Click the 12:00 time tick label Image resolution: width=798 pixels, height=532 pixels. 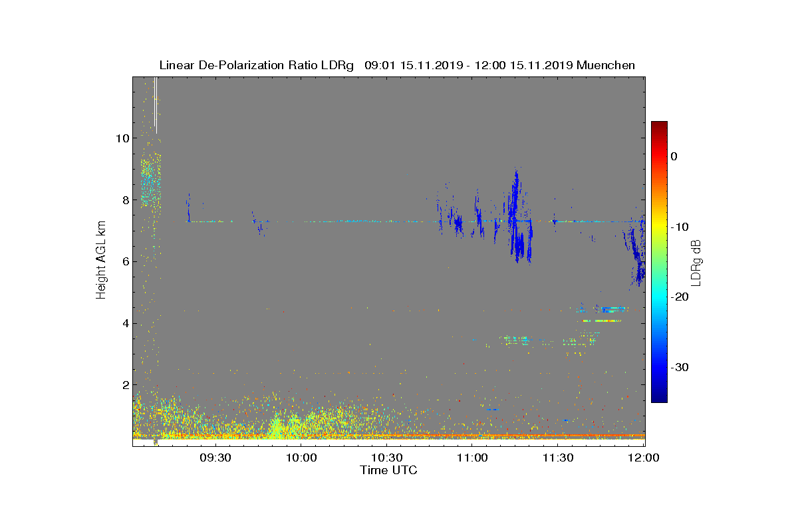[x=644, y=458]
